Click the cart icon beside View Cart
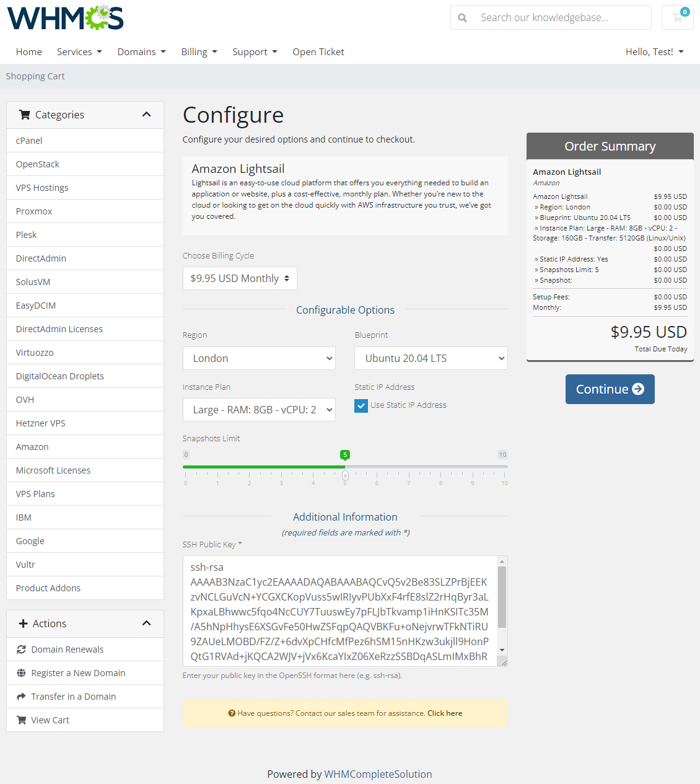This screenshot has height=784, width=700. [23, 720]
